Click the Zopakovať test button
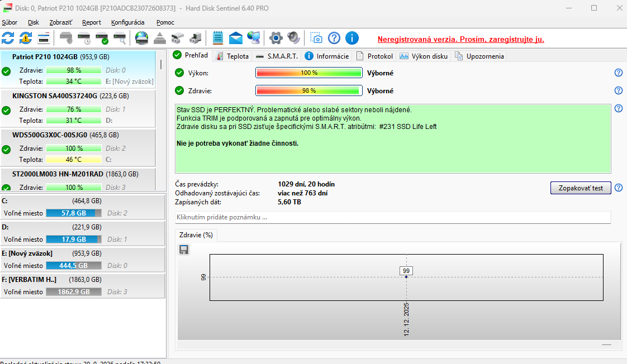 tap(581, 188)
